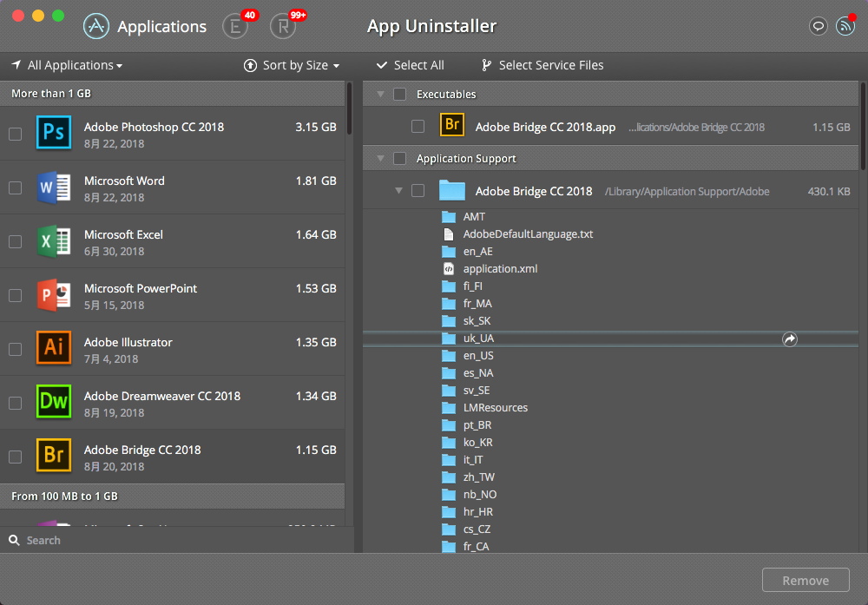Check the Adobe Bridge CC 2018.app checkbox
The width and height of the screenshot is (868, 605).
[x=418, y=127]
